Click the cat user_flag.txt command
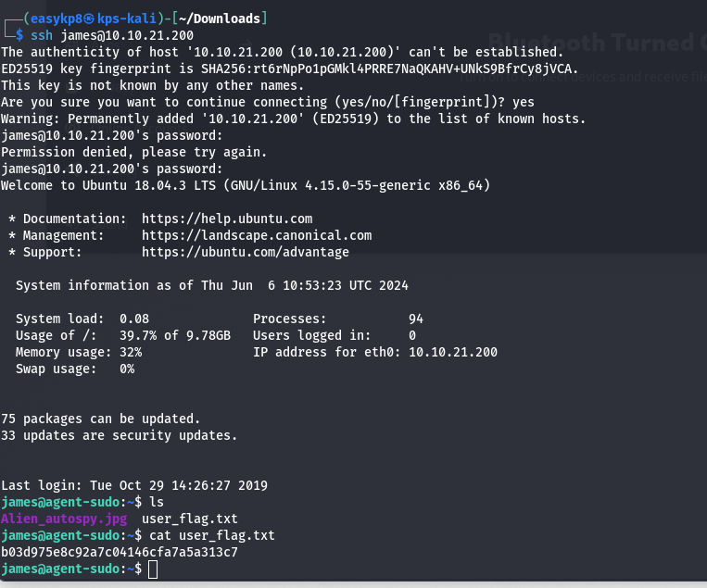The height and width of the screenshot is (588, 707). click(x=212, y=536)
